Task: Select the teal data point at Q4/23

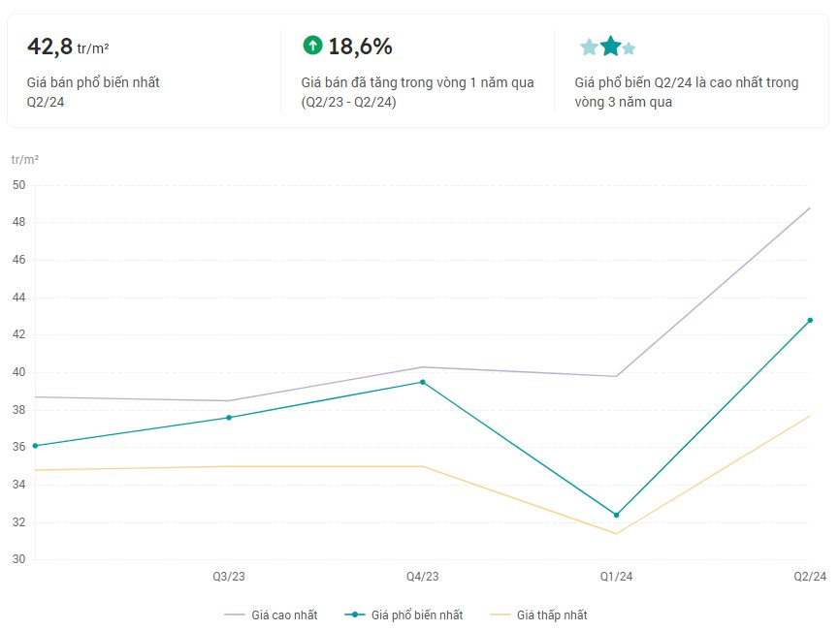Action: 422,382
